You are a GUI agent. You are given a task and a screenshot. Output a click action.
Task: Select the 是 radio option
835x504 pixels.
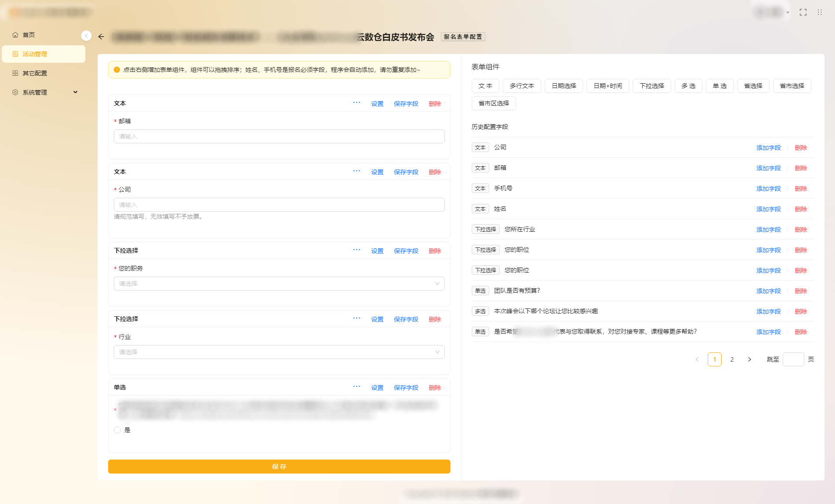117,430
